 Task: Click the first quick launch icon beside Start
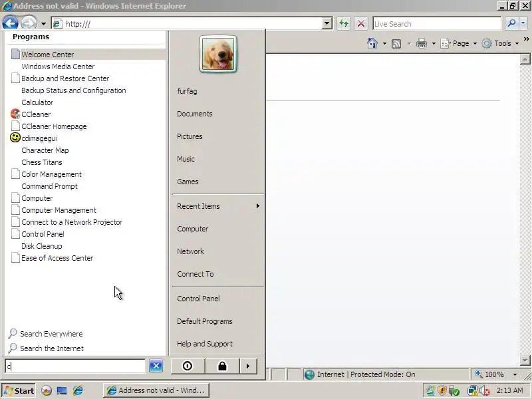(x=47, y=390)
